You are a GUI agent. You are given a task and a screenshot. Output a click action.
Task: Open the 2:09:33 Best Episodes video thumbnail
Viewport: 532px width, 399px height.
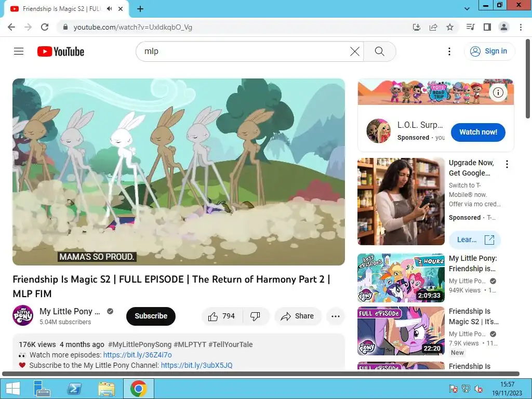point(401,278)
